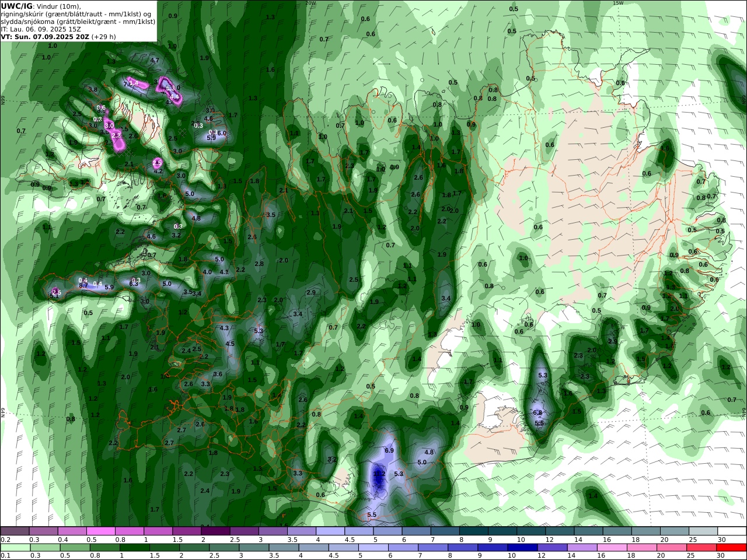Viewport: 747px width, 560px height.
Task: Click the 4.7 value in the northwest
Action: coord(155,60)
